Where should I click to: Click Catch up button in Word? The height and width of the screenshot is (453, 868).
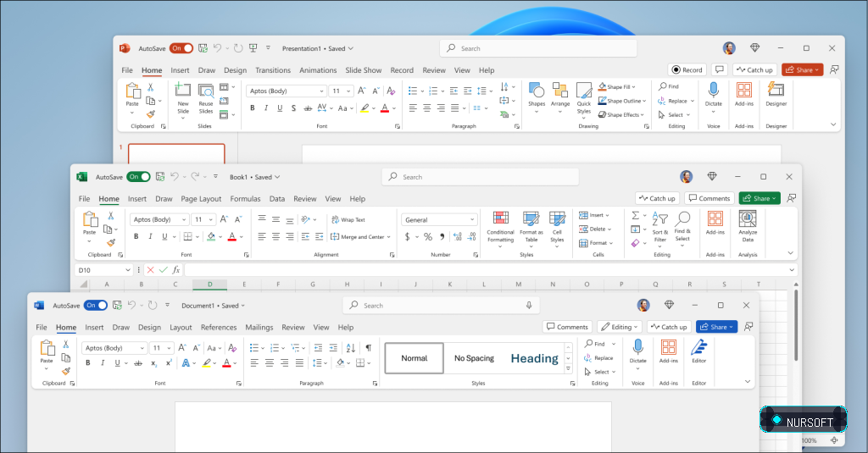tap(670, 327)
